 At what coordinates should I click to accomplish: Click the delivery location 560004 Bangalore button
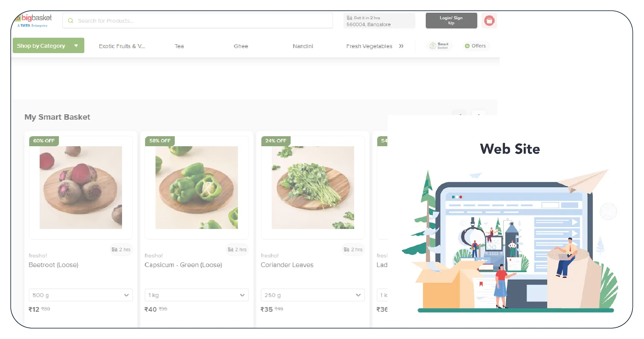coord(379,21)
